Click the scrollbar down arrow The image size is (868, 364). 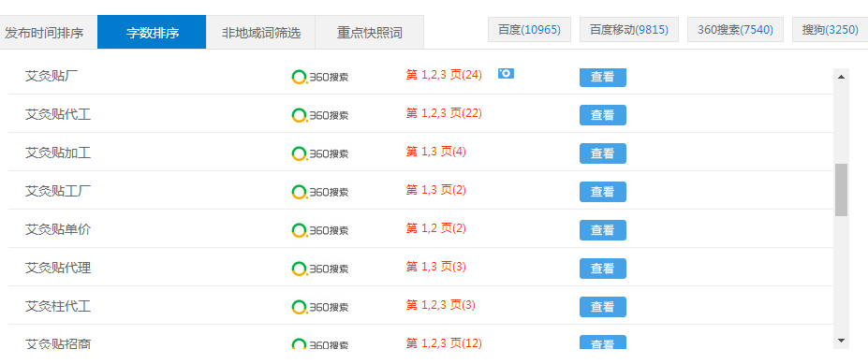(x=842, y=341)
